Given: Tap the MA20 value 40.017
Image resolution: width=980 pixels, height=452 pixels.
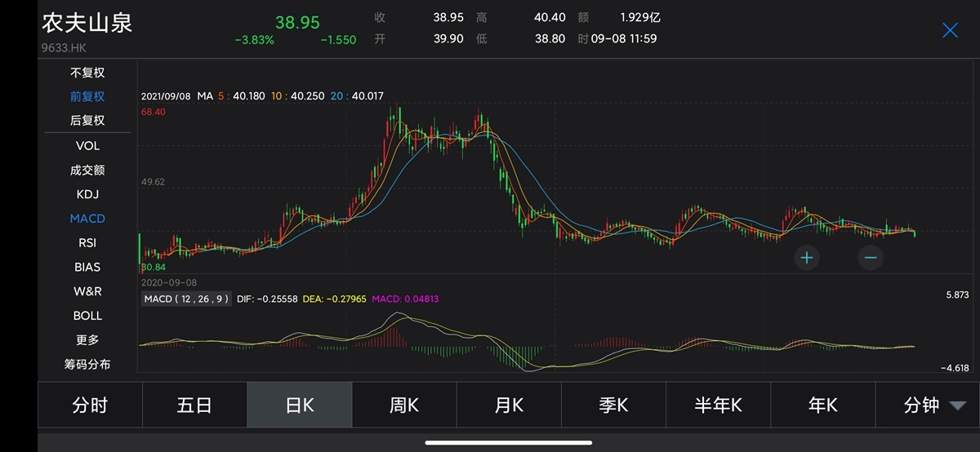Looking at the screenshot, I should point(367,95).
